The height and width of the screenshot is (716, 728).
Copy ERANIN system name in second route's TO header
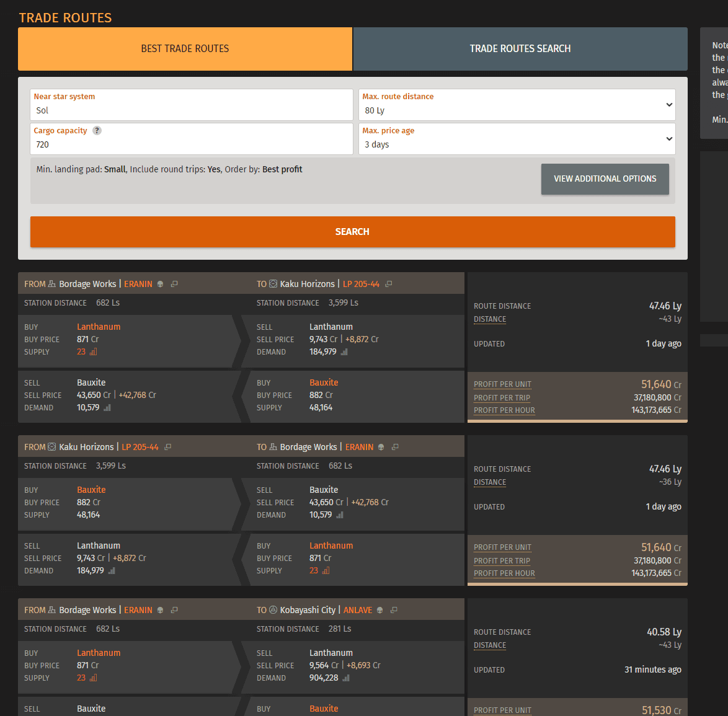pos(395,447)
